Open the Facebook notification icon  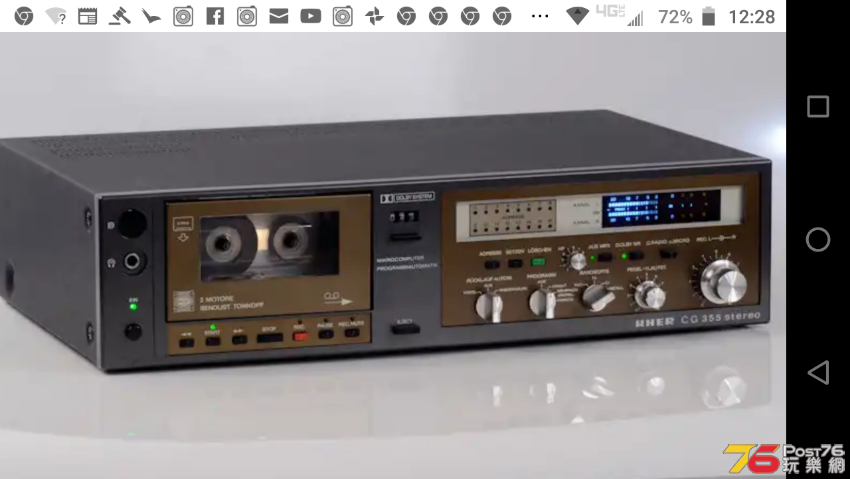pyautogui.click(x=215, y=16)
